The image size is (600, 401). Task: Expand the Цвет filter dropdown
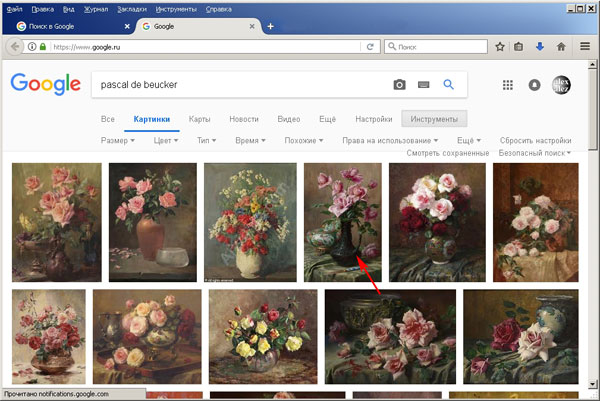(166, 140)
